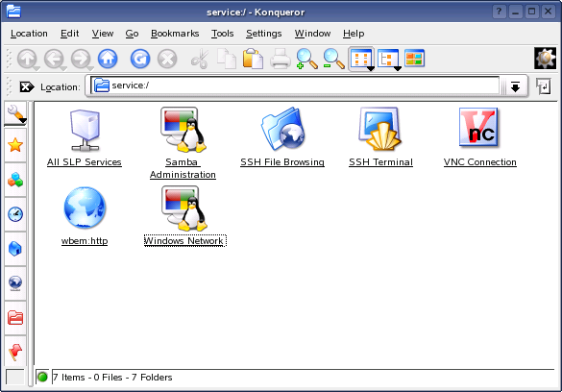Click the Go button beside location bar
The width and height of the screenshot is (562, 392).
pos(544,86)
